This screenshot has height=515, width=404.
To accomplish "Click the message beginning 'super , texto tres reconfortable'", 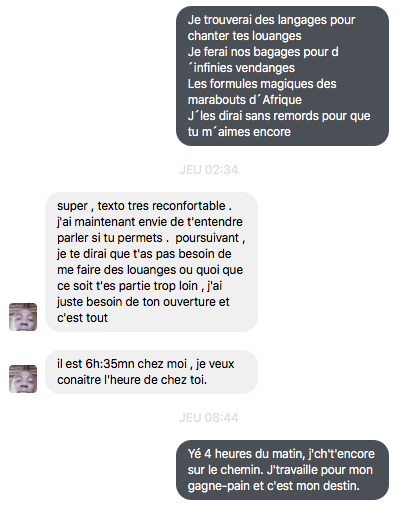I will [152, 262].
